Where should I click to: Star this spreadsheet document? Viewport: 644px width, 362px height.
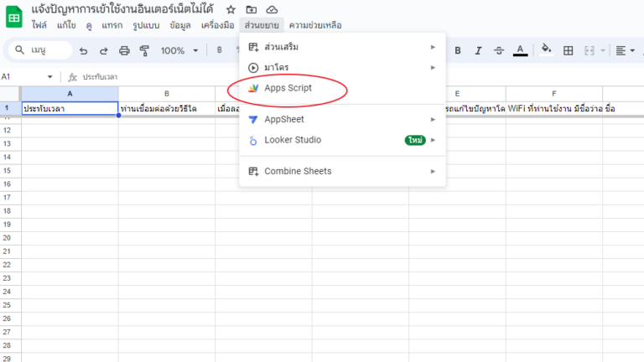point(231,9)
